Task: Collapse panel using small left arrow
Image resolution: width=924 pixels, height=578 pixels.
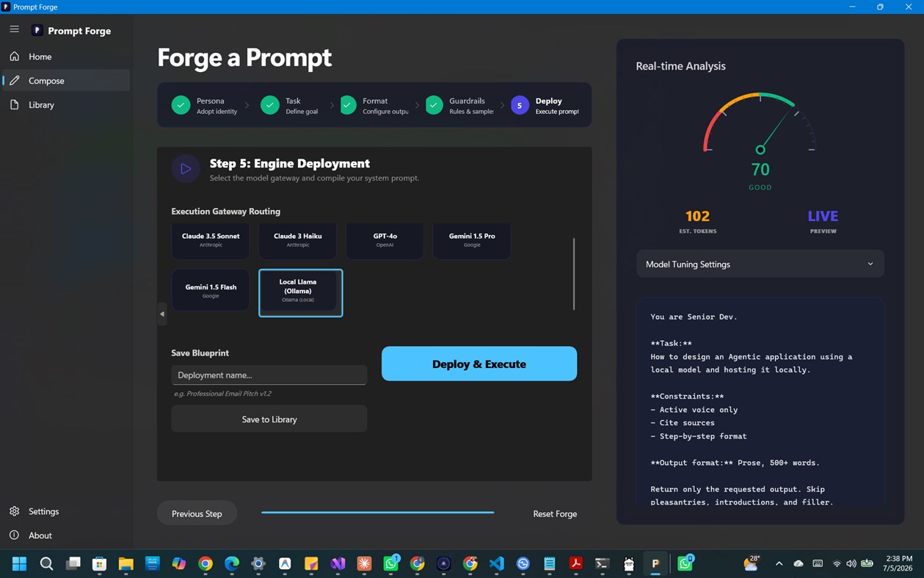Action: point(162,314)
